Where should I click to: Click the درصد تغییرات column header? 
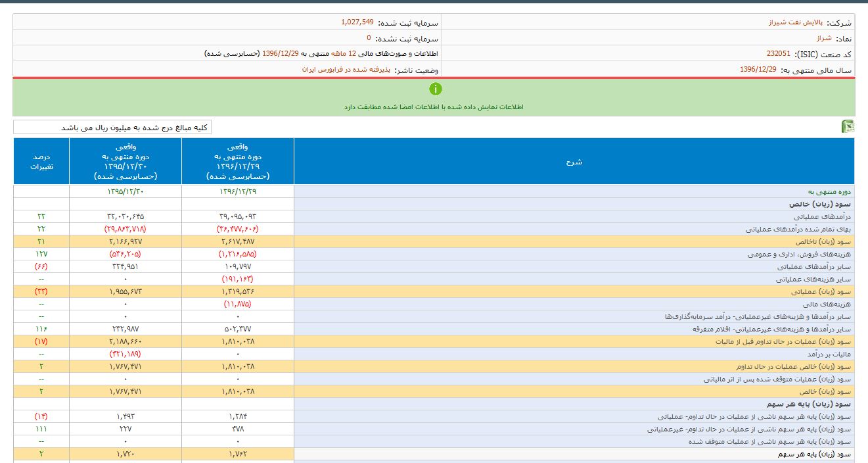[41, 161]
